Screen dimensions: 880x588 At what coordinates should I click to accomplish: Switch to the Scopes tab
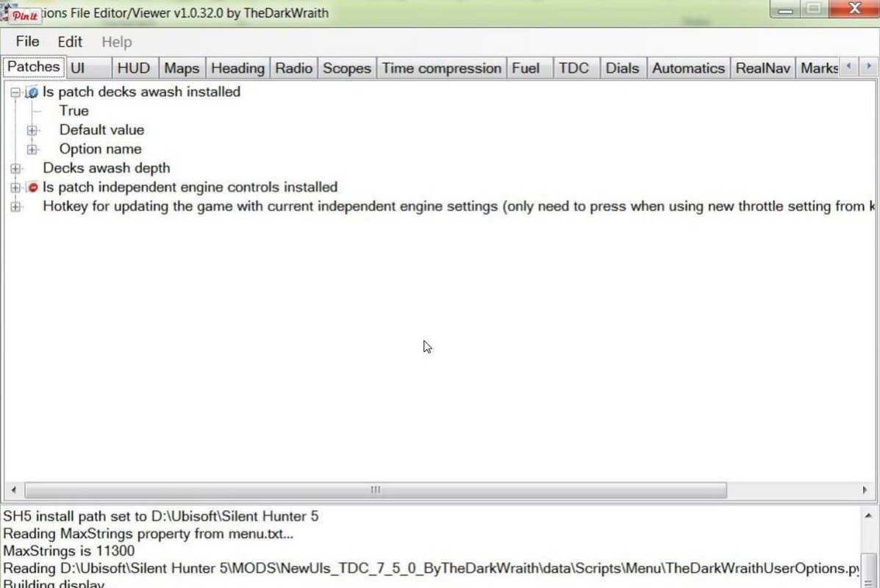[x=347, y=68]
